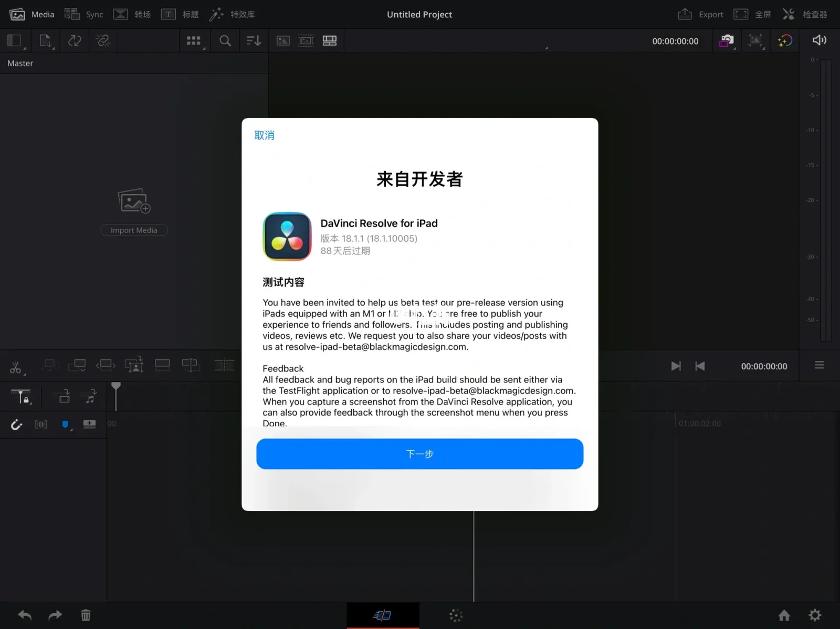Click the smart insert edit icon

coord(49,365)
